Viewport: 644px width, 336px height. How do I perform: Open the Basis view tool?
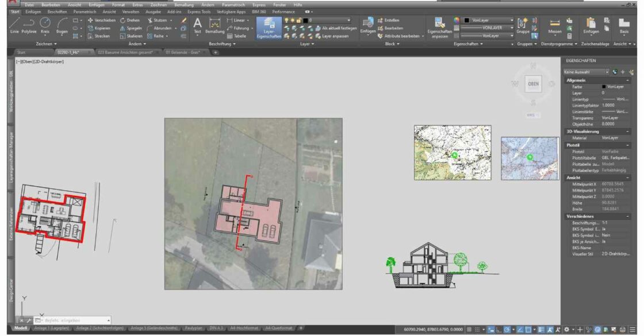click(x=624, y=26)
